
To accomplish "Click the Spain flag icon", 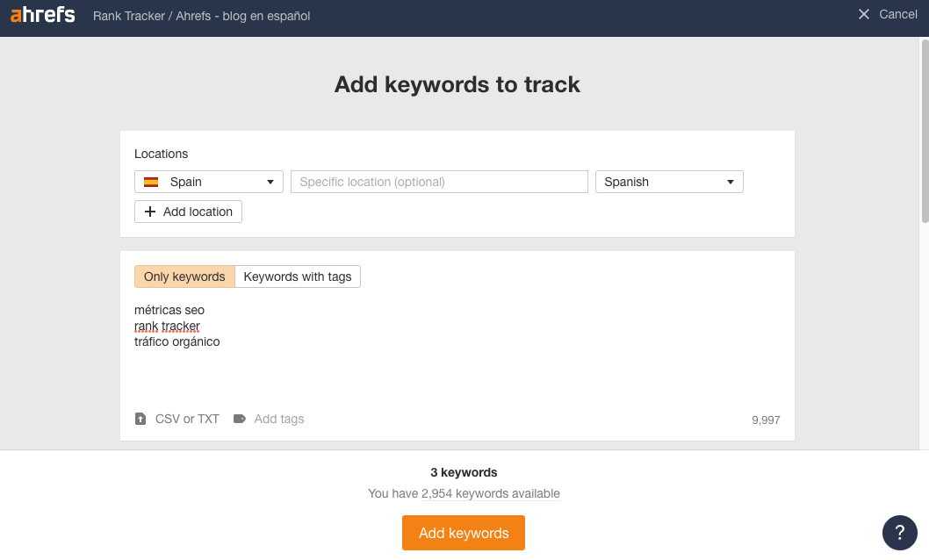I will click(x=152, y=182).
